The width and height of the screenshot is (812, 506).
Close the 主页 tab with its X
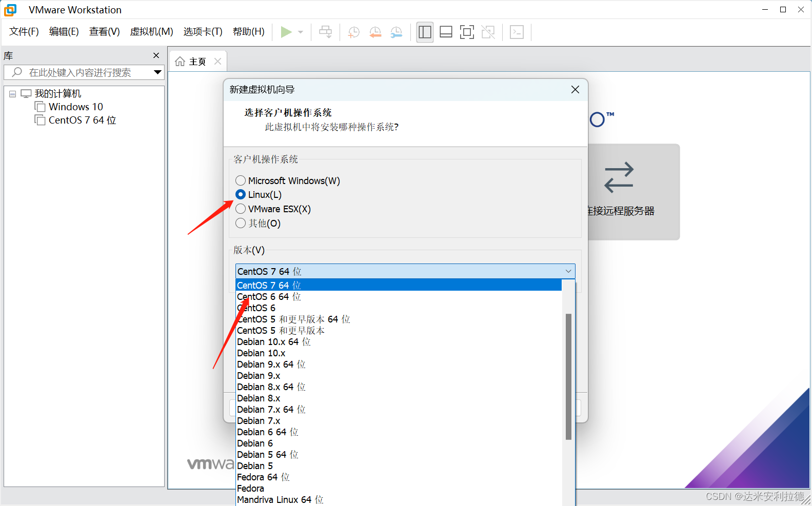click(x=218, y=62)
